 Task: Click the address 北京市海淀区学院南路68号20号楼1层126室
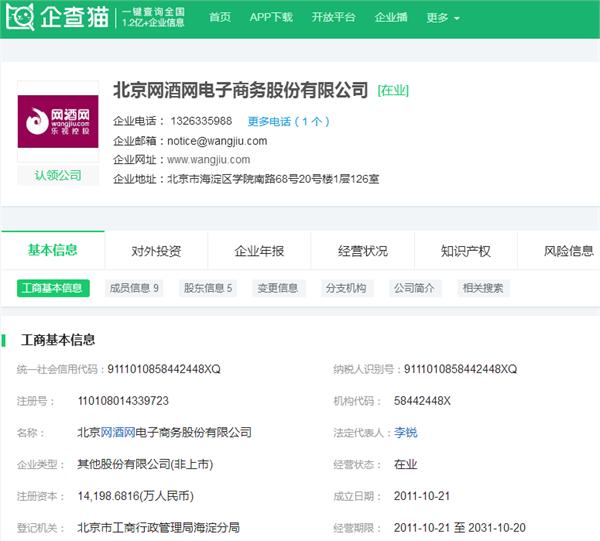pos(273,179)
